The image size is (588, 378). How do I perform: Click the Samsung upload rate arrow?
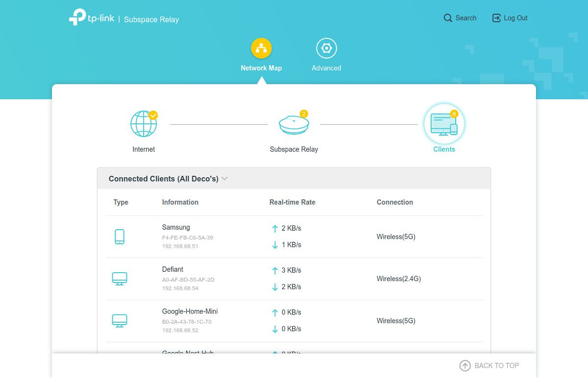coord(275,228)
